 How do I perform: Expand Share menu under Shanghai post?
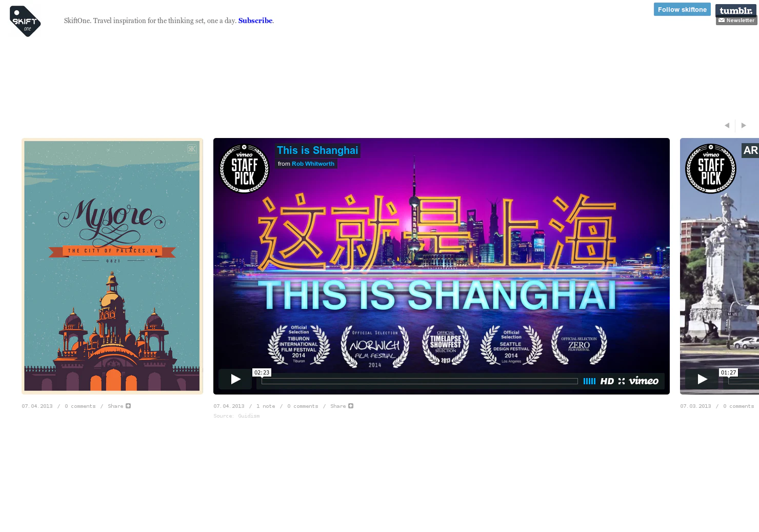coord(342,406)
